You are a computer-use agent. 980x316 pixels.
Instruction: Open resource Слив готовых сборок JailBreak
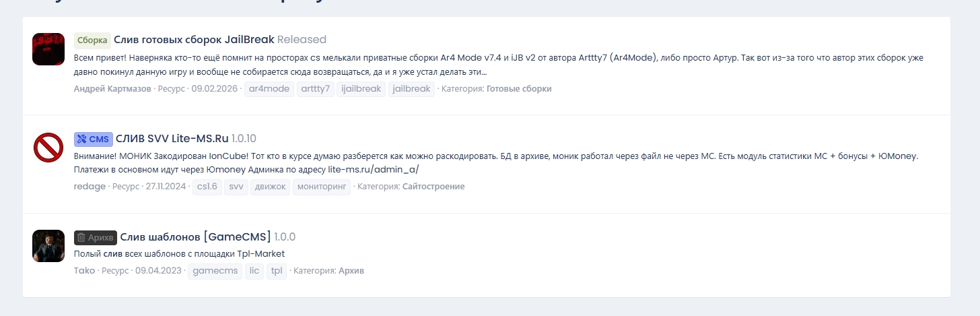point(194,40)
